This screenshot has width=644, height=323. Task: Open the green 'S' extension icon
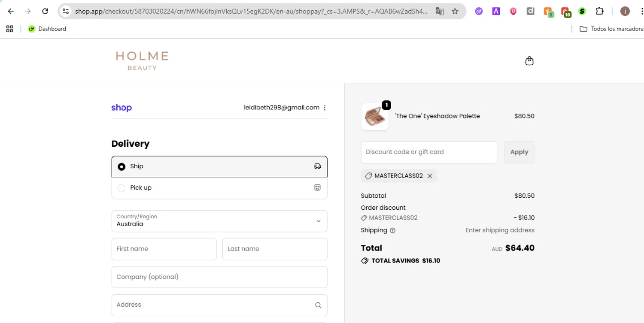pos(582,12)
